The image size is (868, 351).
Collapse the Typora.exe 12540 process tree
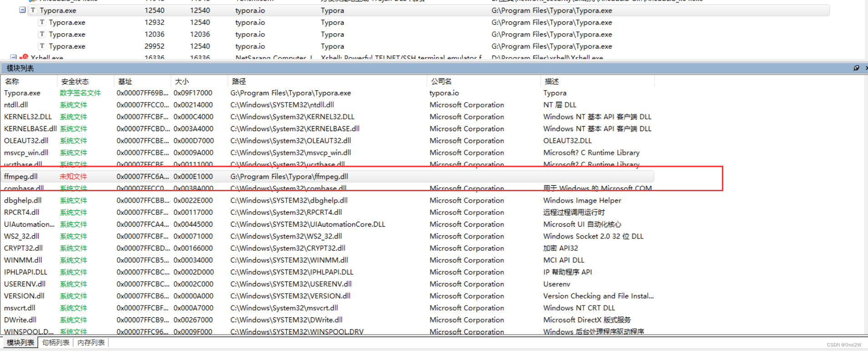click(22, 10)
